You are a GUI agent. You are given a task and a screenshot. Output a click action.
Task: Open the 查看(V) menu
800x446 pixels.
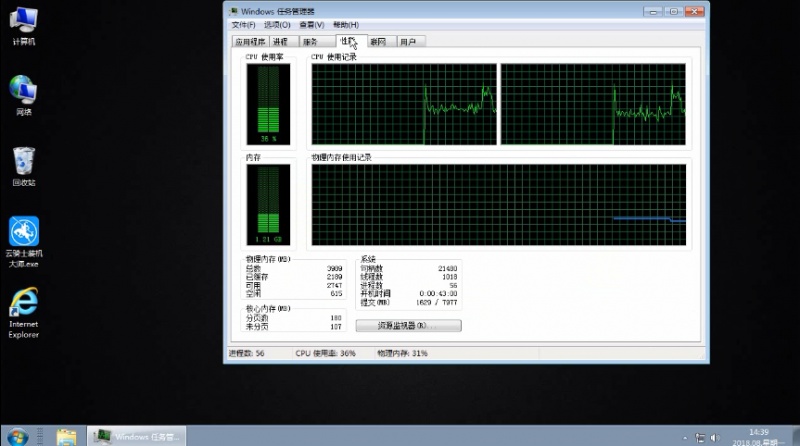pos(312,24)
